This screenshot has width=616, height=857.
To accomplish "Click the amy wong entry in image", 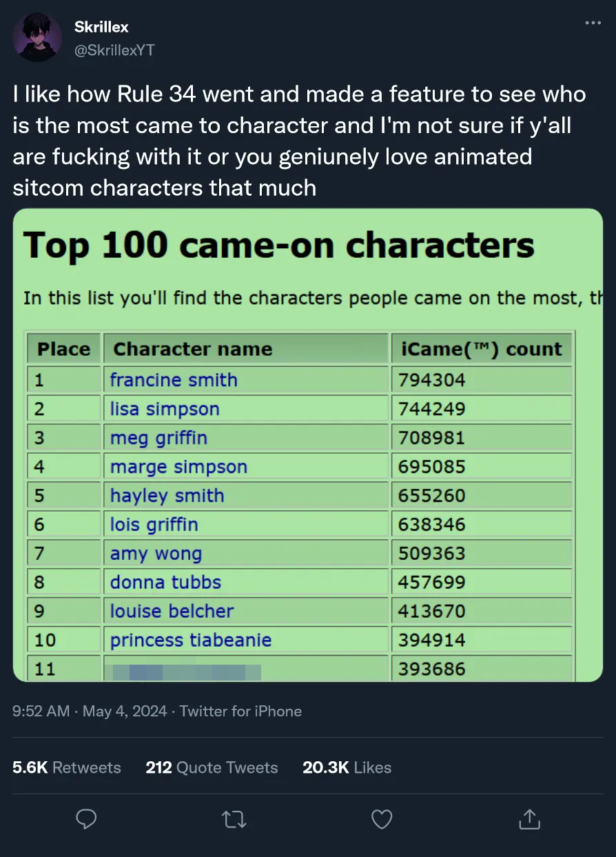I will click(156, 554).
